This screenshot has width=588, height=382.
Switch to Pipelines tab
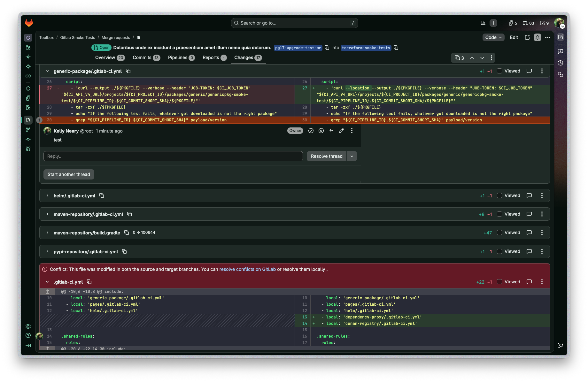click(x=181, y=57)
